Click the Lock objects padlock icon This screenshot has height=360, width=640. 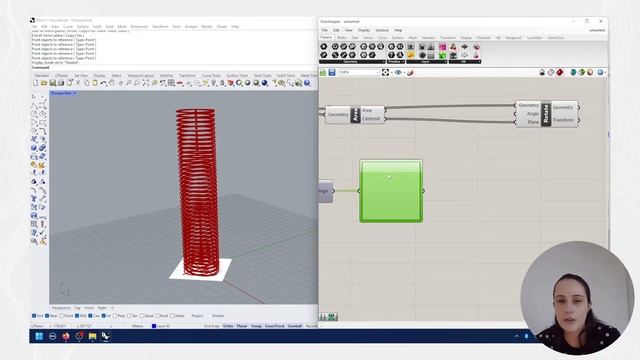(222, 83)
